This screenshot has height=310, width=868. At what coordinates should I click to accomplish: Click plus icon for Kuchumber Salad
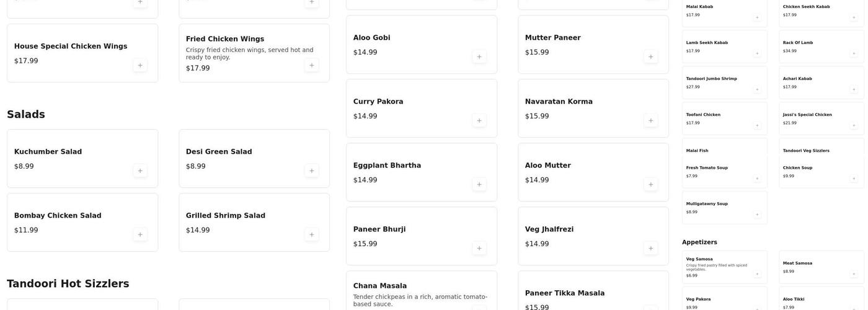[140, 170]
